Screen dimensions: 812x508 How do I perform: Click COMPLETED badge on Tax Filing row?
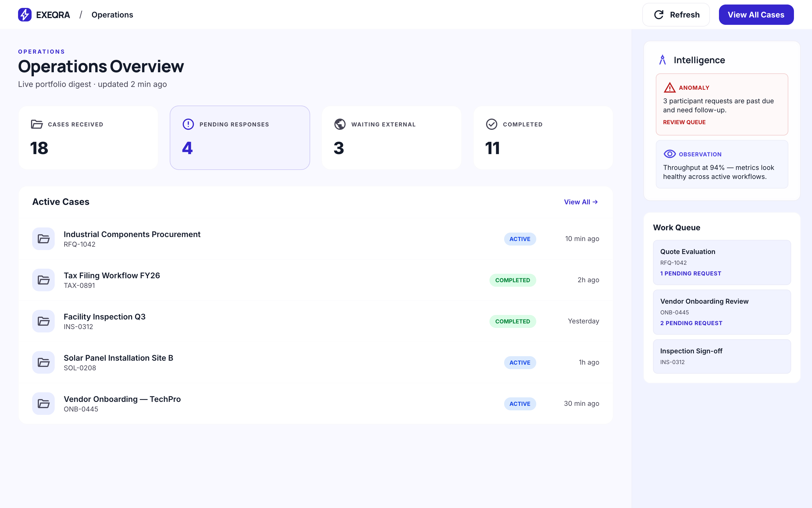click(x=512, y=280)
